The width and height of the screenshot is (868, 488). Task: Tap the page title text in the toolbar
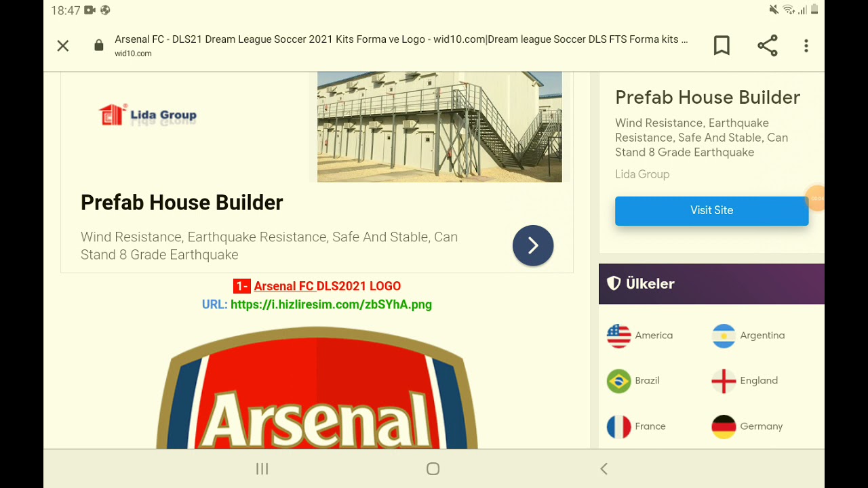(401, 39)
